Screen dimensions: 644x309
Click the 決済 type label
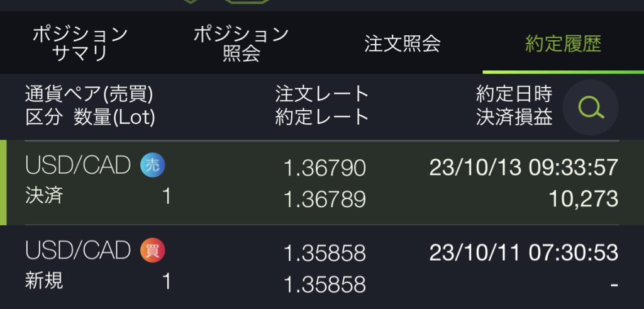click(x=44, y=196)
